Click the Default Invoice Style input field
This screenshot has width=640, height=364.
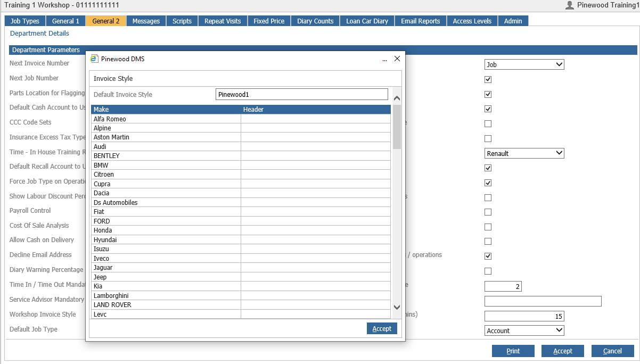pos(302,94)
